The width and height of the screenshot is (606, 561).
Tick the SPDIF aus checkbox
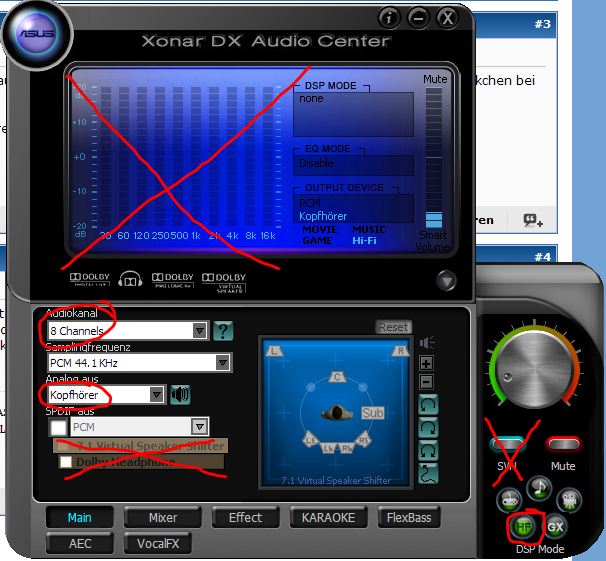[58, 428]
